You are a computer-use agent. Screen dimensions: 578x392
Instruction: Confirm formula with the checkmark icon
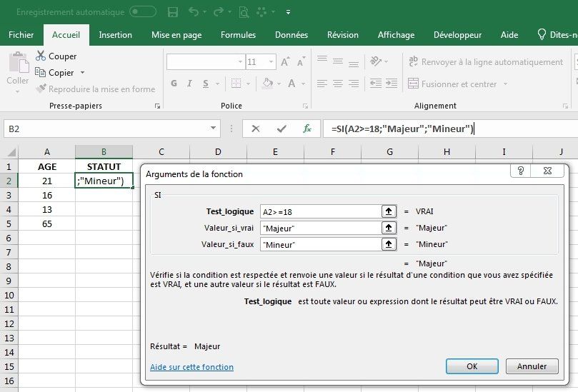281,129
